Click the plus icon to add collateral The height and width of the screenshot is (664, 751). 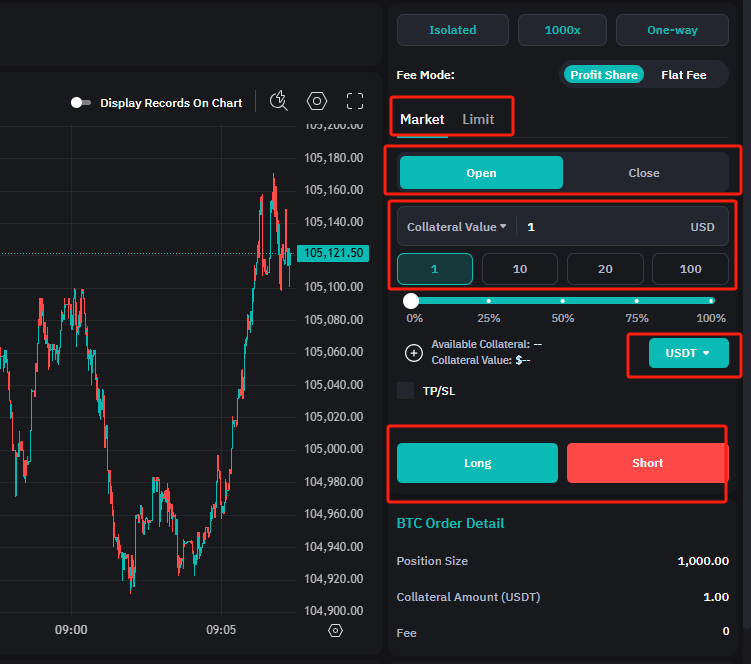[414, 352]
